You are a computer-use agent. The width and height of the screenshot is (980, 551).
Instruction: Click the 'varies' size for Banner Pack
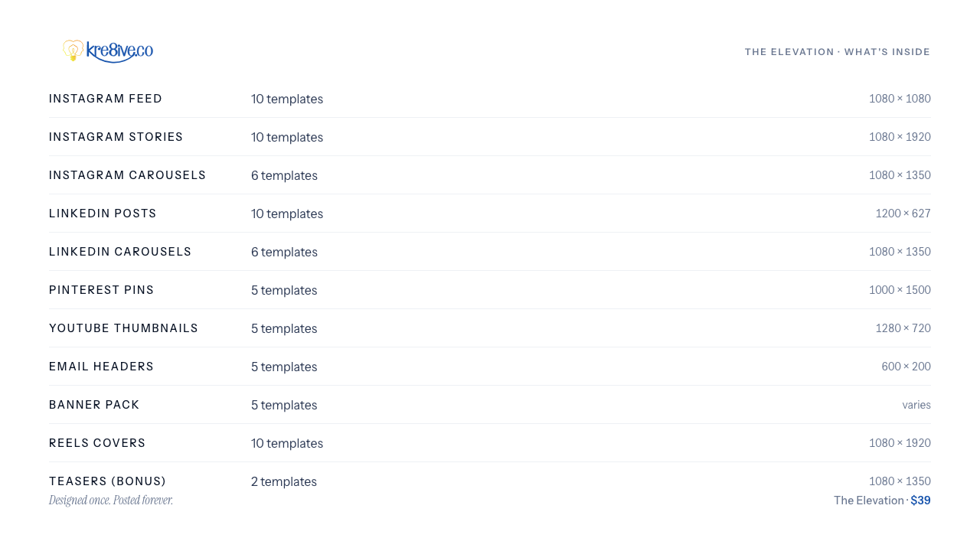coord(916,405)
